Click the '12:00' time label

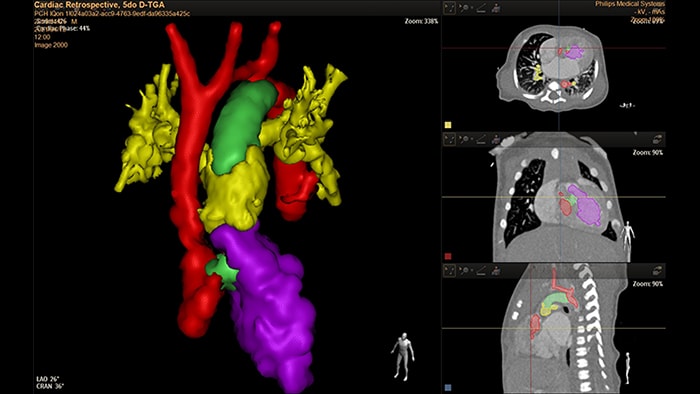point(42,37)
